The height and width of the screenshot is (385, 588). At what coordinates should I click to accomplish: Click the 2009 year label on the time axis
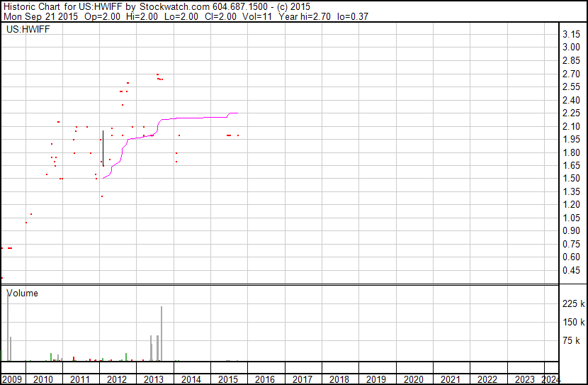pyautogui.click(x=12, y=379)
